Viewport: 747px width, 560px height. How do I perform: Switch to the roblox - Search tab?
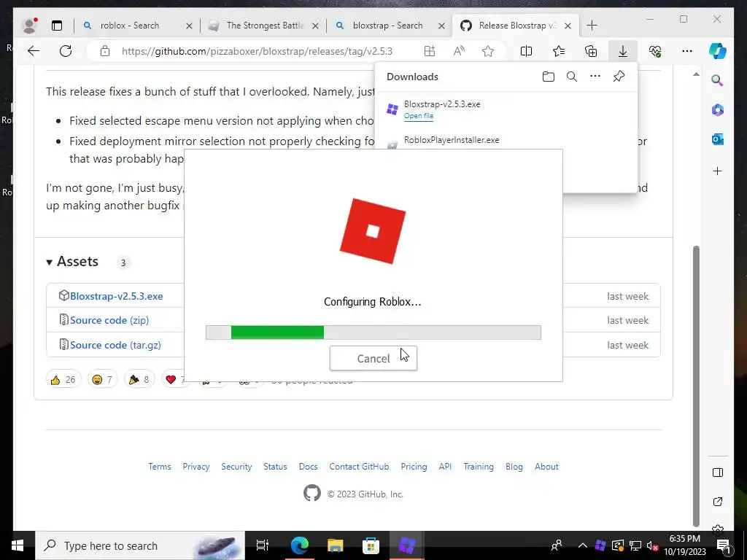(130, 26)
